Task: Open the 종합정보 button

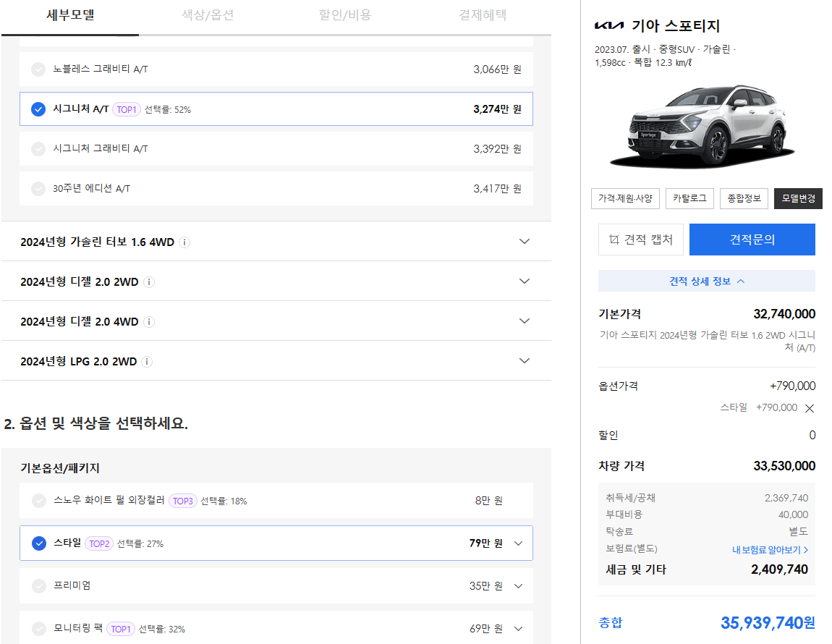Action: pos(744,198)
